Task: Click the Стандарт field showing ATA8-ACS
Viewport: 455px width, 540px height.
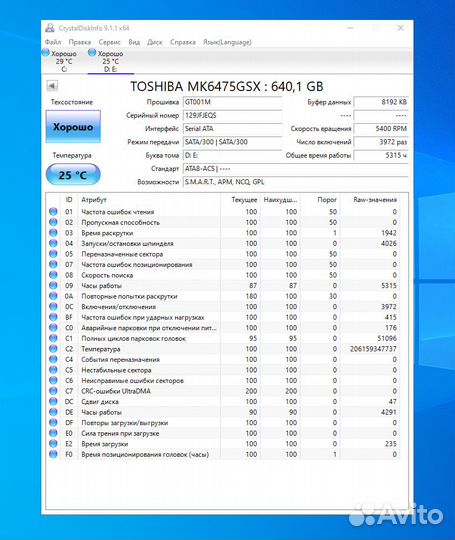Action: click(296, 169)
